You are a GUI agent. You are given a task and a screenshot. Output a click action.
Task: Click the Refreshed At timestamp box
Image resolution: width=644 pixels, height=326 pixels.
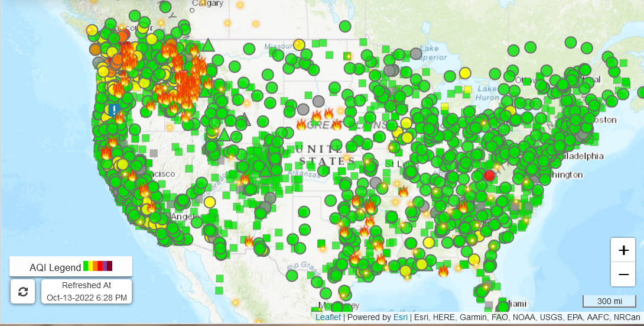(86, 292)
